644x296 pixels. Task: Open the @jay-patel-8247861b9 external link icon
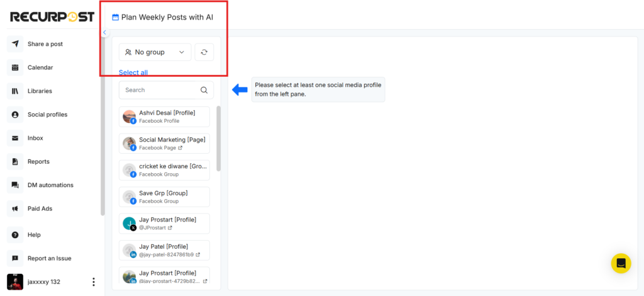(197, 255)
